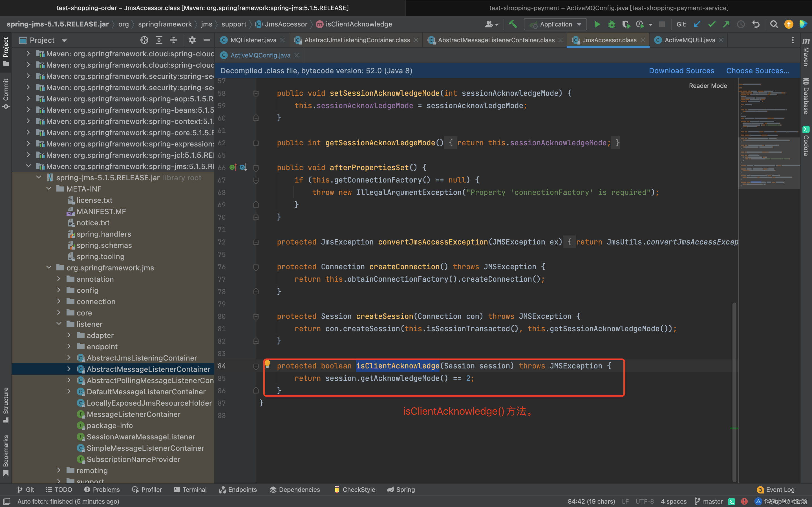
Task: Click the Choose Sources link
Action: [x=757, y=71]
